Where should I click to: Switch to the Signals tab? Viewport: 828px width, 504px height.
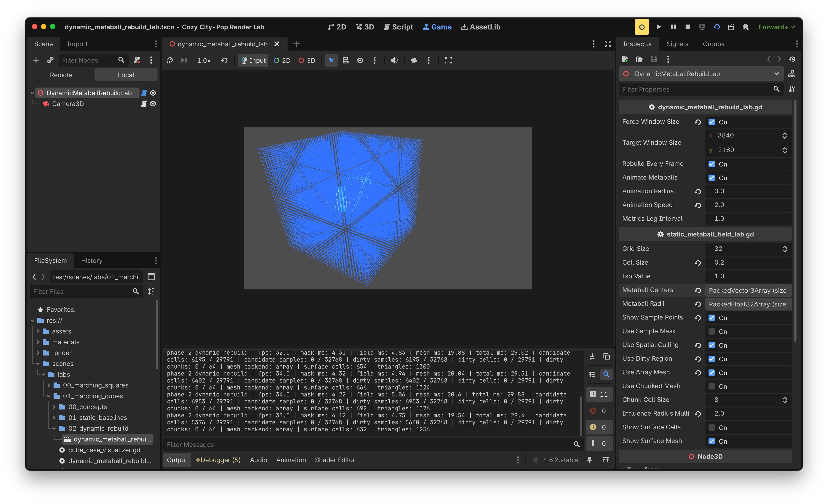click(x=677, y=44)
